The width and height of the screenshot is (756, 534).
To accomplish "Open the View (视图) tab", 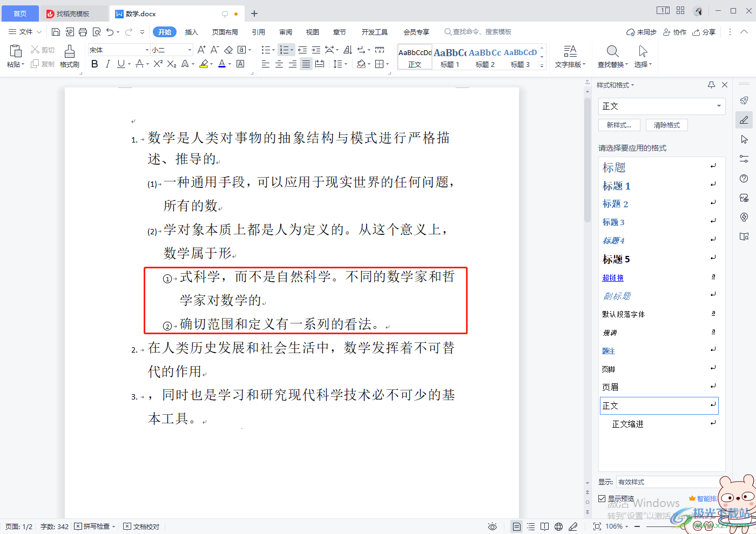I will (x=313, y=32).
